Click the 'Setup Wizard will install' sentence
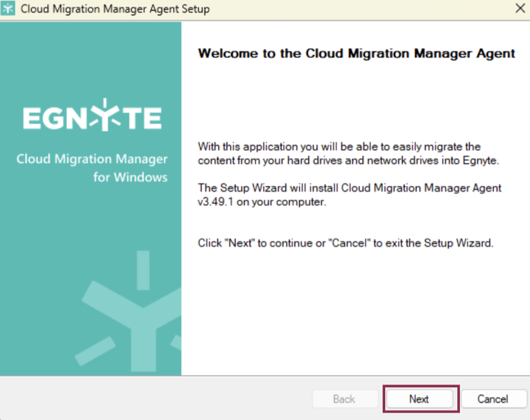 [x=349, y=188]
